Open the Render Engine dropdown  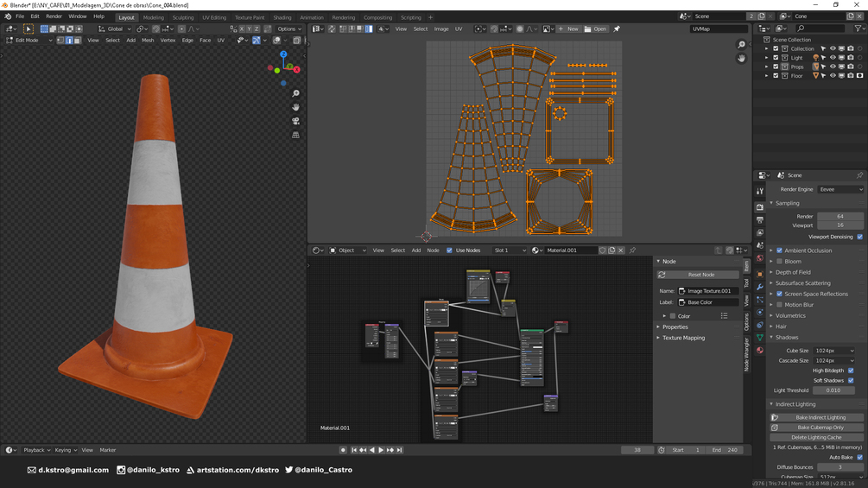[x=840, y=189]
